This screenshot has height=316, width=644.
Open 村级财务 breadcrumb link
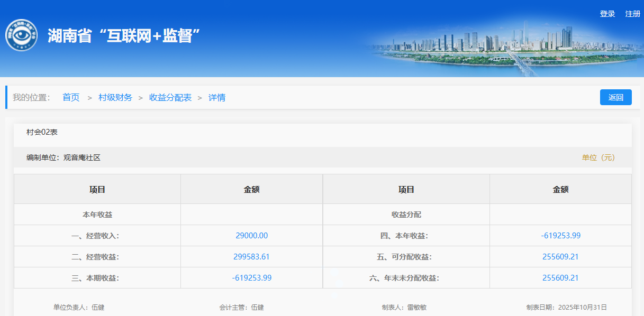click(115, 97)
